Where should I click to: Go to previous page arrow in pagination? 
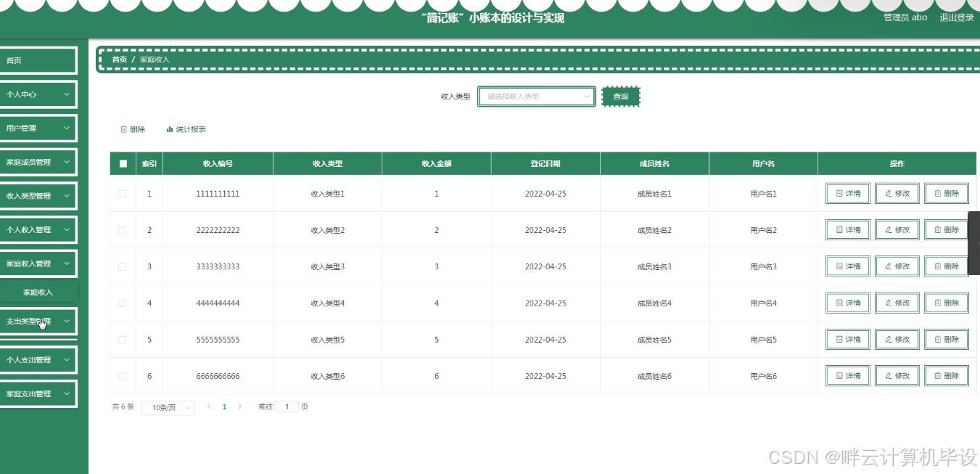point(209,406)
